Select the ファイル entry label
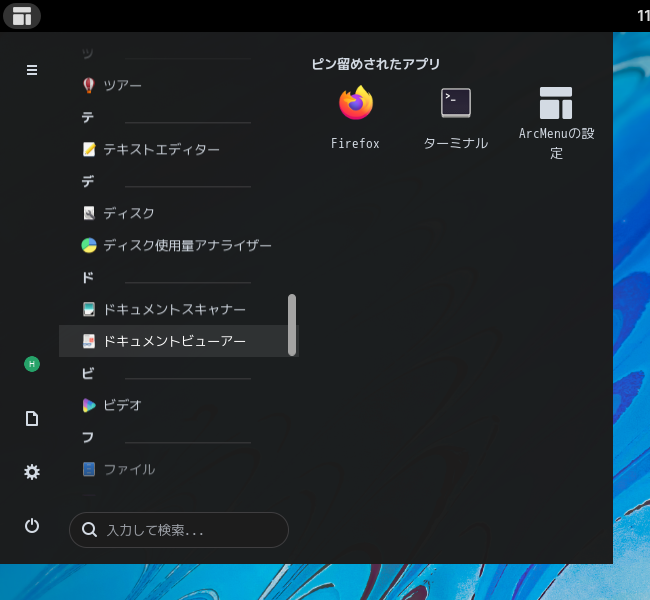 click(129, 469)
